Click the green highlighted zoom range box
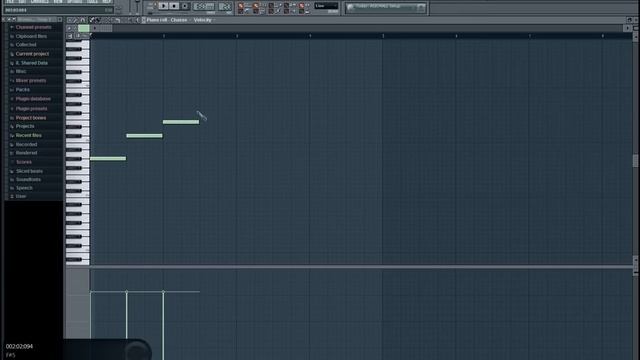Viewport: 640px width, 360px height. tap(84, 28)
